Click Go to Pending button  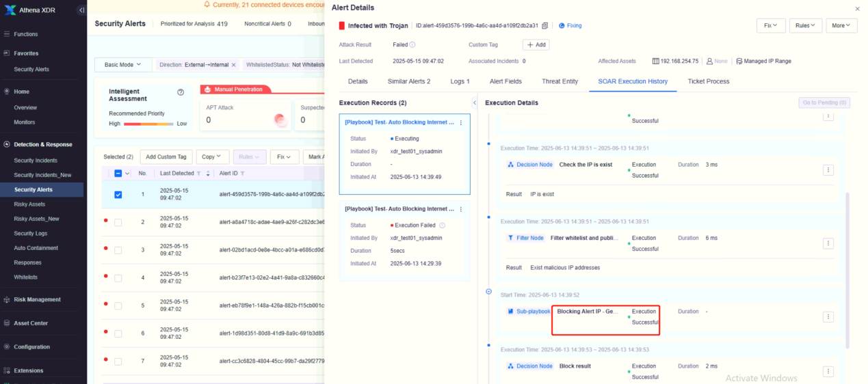point(824,102)
